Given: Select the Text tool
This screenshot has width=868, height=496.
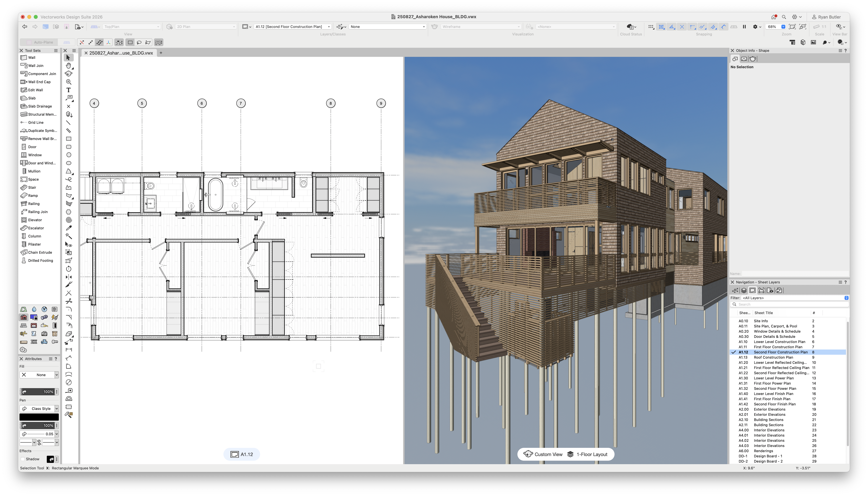Looking at the screenshot, I should 69,90.
